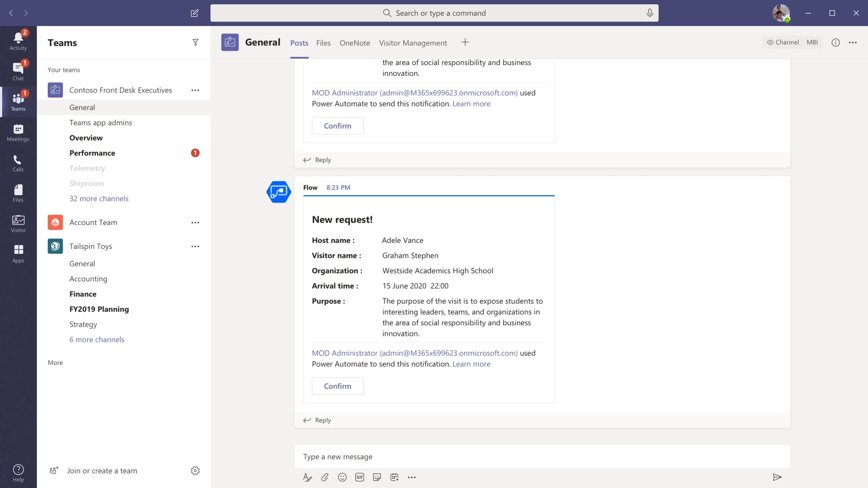Open formatting options for the message
The width and height of the screenshot is (868, 488).
tap(307, 477)
